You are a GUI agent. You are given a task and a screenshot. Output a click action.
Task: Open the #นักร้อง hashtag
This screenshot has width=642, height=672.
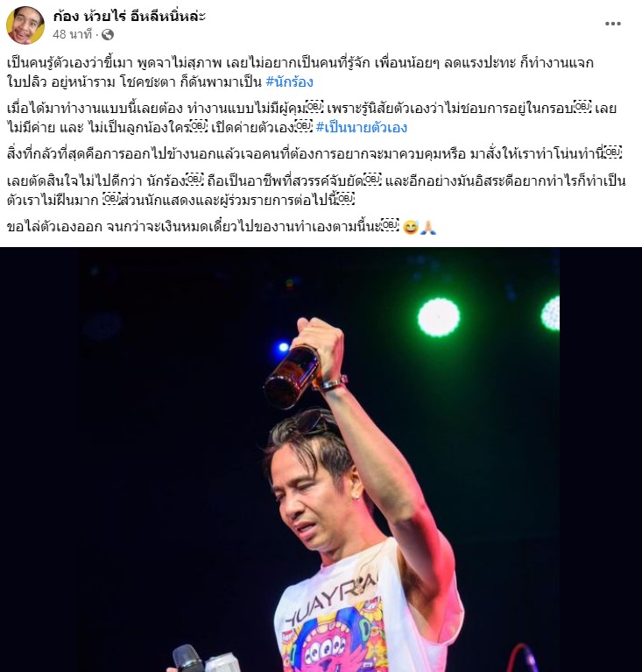[290, 81]
